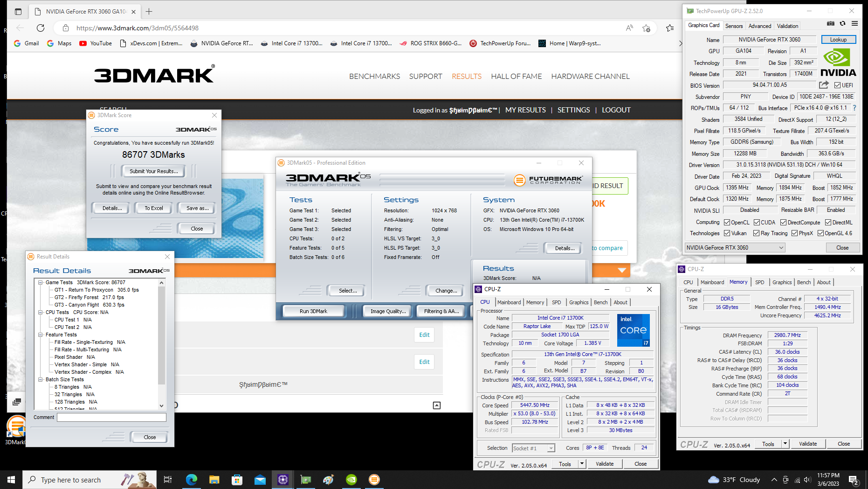
Task: Click the Read aloud icon in address bar
Action: 629,28
